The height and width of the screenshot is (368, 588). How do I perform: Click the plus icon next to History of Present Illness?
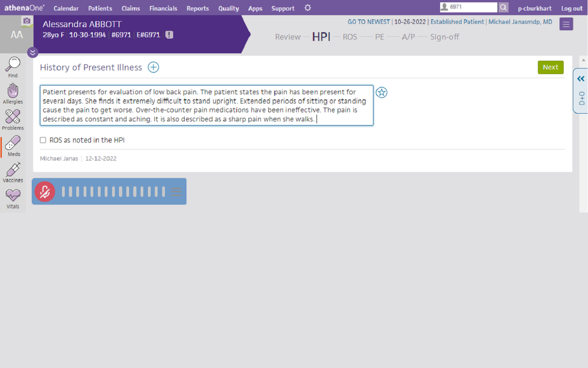[x=153, y=68]
